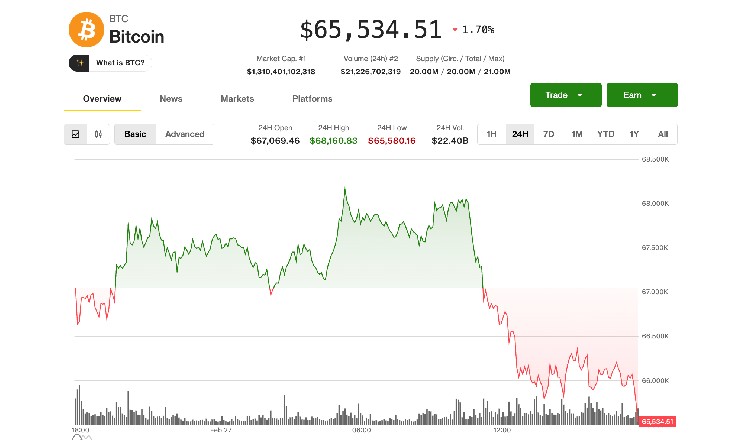This screenshot has width=745, height=440.
Task: Switch to the candlestick chart icon
Action: (x=98, y=134)
